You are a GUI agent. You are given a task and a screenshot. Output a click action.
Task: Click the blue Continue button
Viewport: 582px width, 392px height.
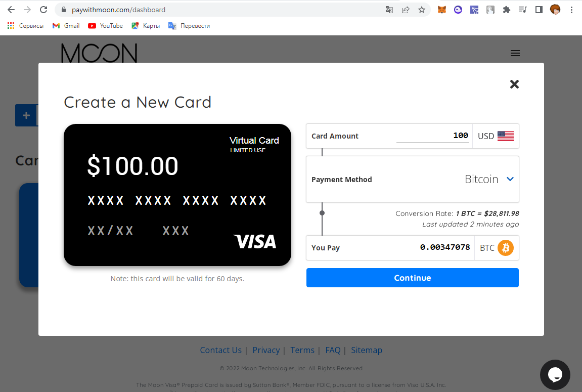pyautogui.click(x=413, y=278)
